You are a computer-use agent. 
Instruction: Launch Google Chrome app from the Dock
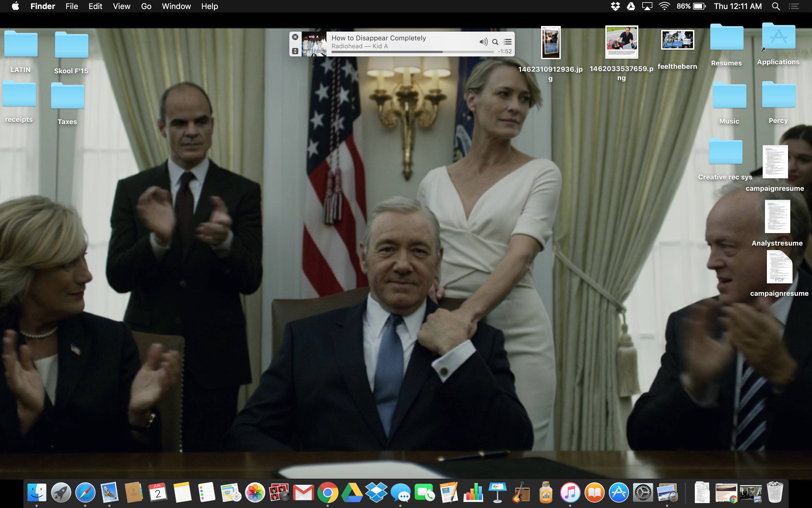pyautogui.click(x=328, y=492)
